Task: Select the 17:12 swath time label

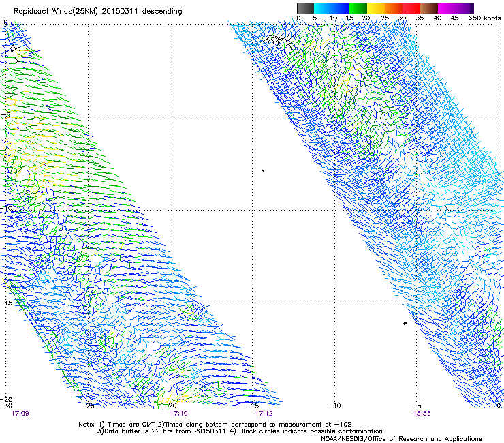Action: pyautogui.click(x=264, y=413)
